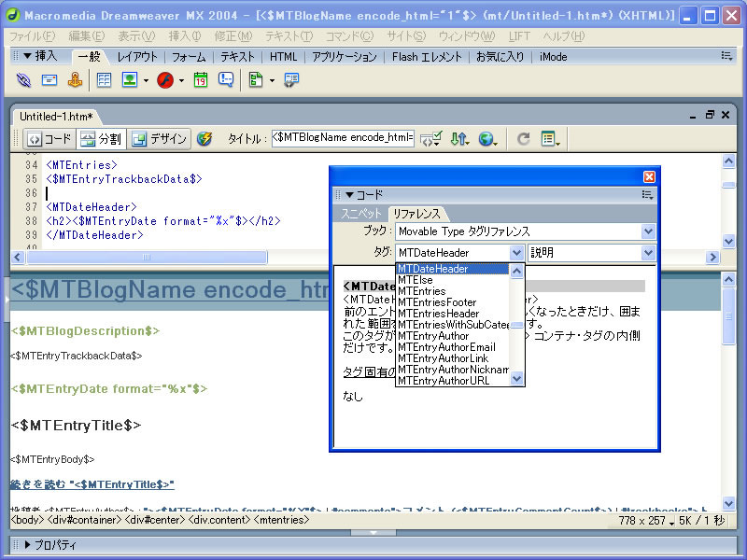
Task: Insert a hyperlink from the Insert bar
Action: [x=23, y=80]
